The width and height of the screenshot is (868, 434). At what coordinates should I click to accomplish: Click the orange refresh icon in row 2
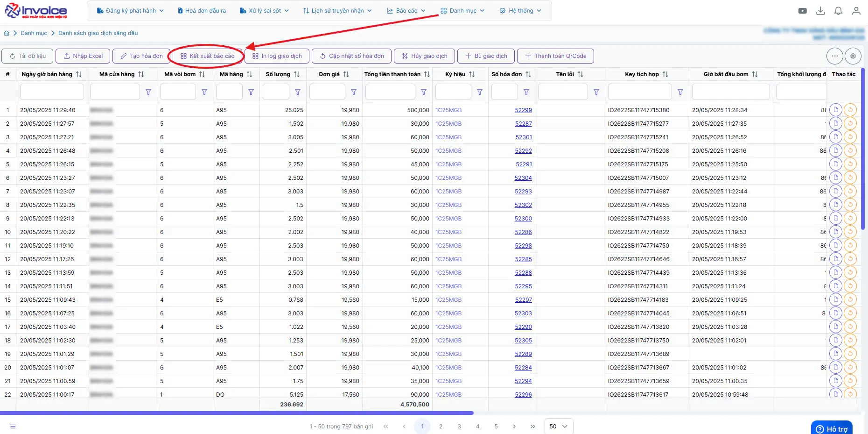pyautogui.click(x=850, y=123)
